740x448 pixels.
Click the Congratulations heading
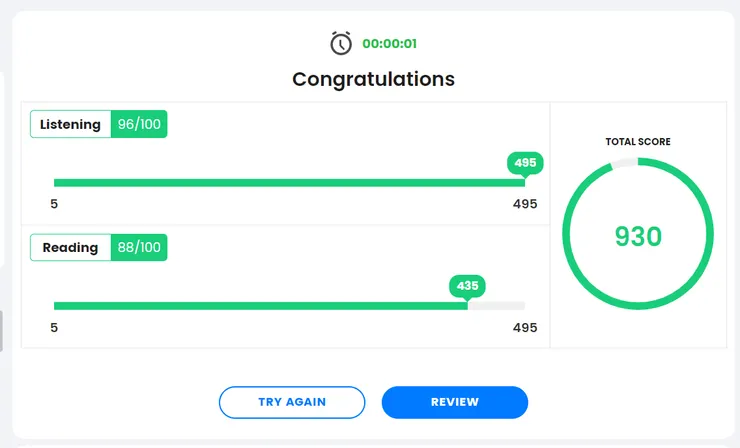(x=373, y=79)
